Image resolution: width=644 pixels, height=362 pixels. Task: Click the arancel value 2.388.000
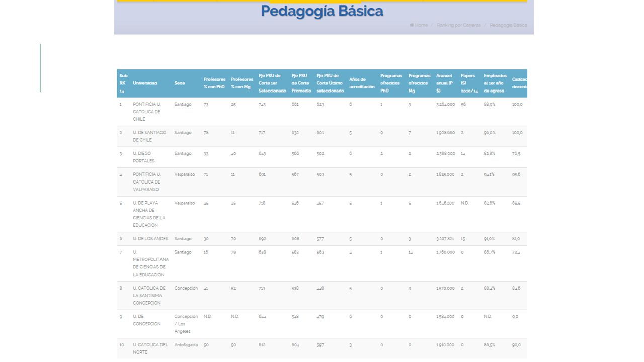click(445, 154)
